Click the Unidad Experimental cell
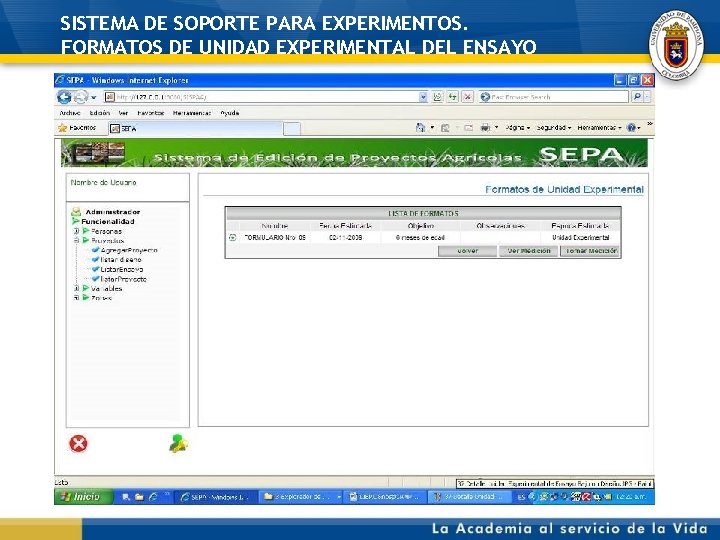Viewport: 720px width, 540px height. (x=580, y=237)
